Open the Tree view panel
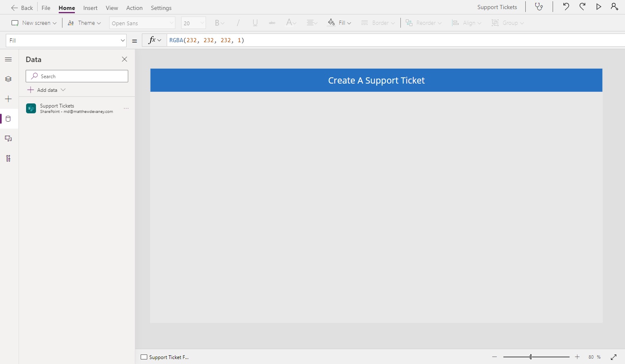 [x=8, y=79]
